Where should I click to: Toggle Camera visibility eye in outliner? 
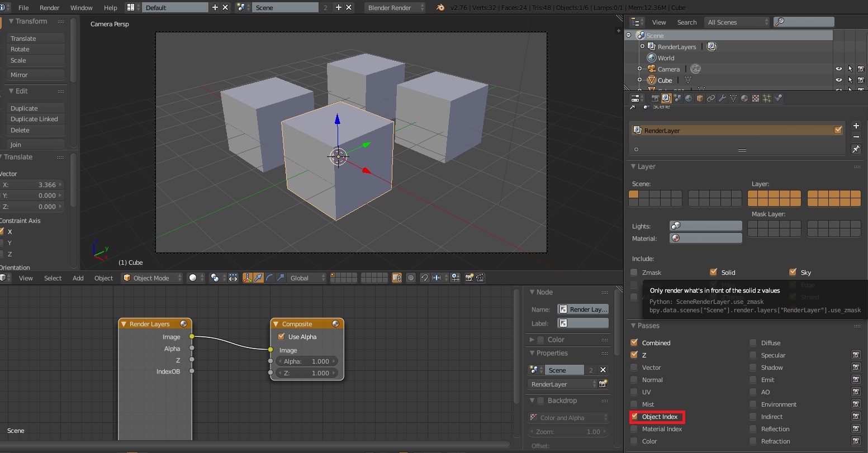click(838, 69)
